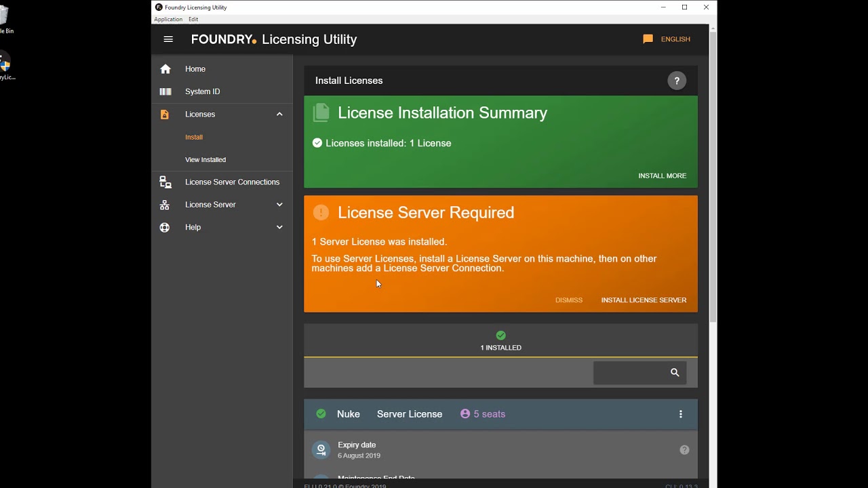868x488 pixels.
Task: Open the hamburger menu icon
Action: tap(168, 39)
